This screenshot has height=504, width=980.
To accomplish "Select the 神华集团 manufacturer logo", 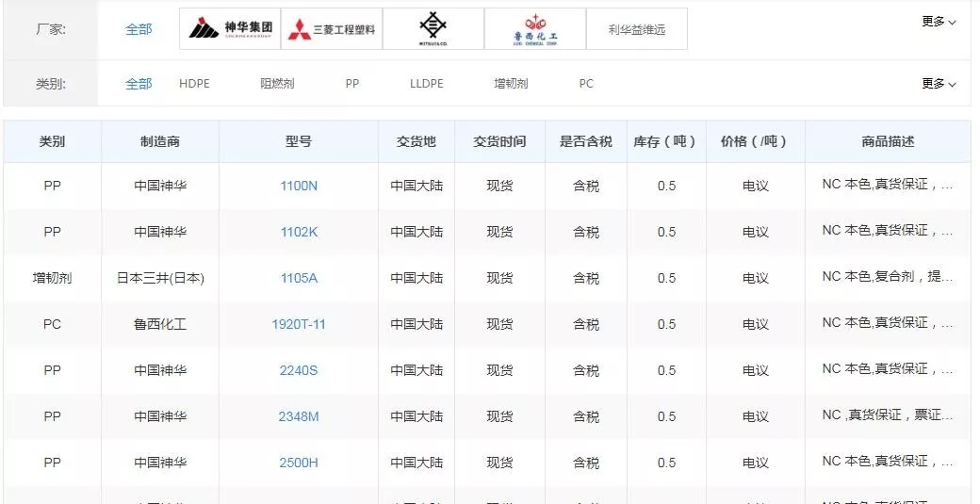I will click(x=230, y=29).
